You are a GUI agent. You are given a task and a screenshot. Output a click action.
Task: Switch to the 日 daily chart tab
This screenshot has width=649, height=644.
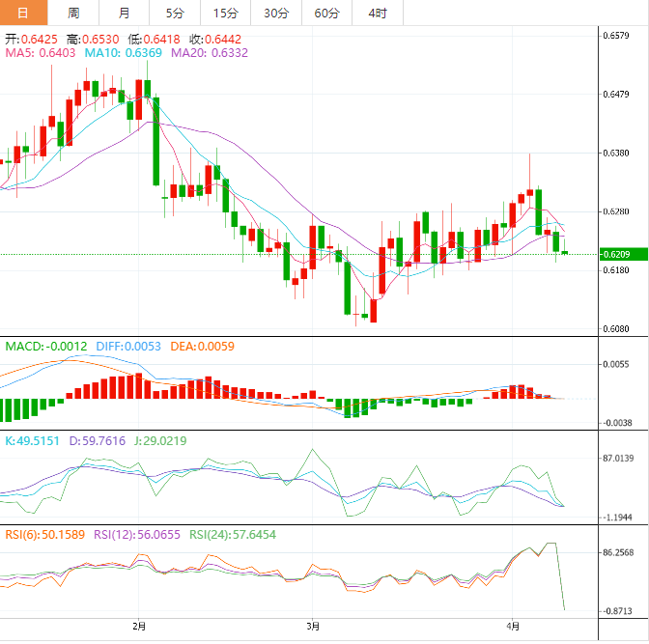coord(24,14)
